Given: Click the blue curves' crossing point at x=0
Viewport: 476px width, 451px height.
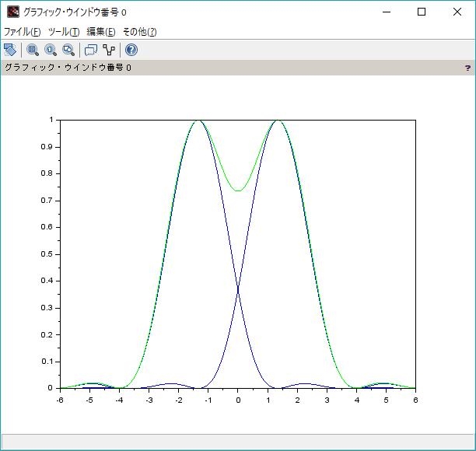Looking at the screenshot, I should tap(238, 288).
